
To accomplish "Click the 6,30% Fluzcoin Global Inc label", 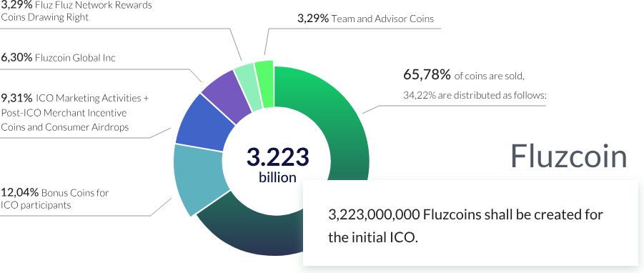I will 58,57.
